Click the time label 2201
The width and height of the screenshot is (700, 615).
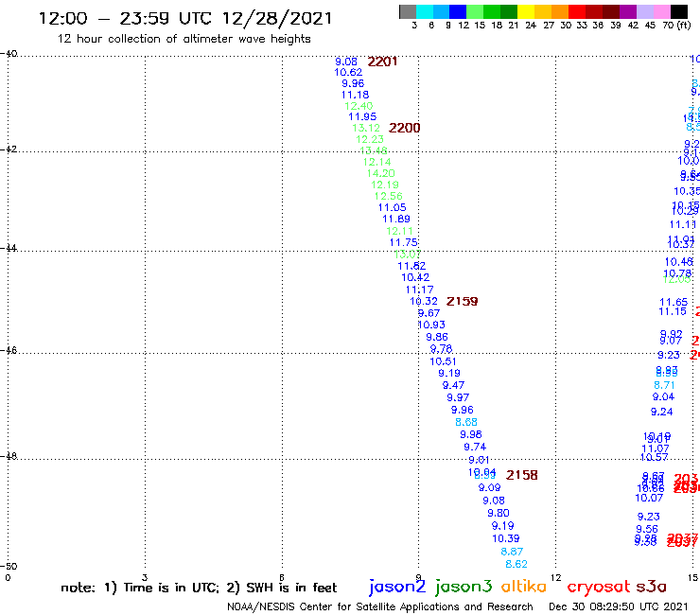click(382, 61)
